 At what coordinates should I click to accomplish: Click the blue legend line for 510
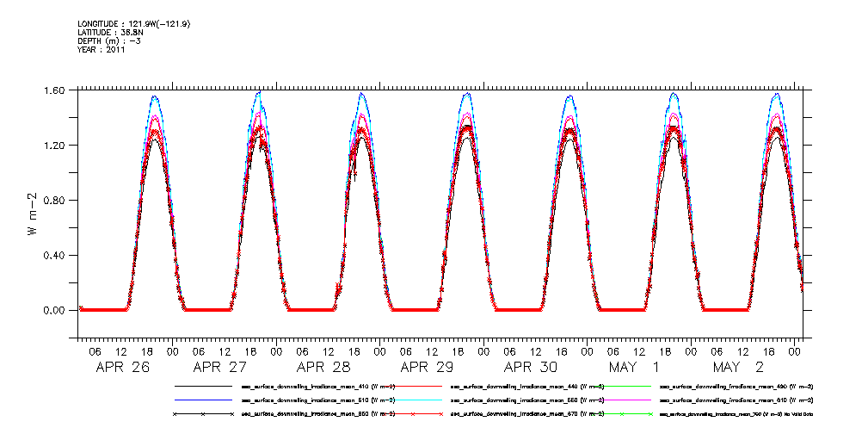(203, 400)
